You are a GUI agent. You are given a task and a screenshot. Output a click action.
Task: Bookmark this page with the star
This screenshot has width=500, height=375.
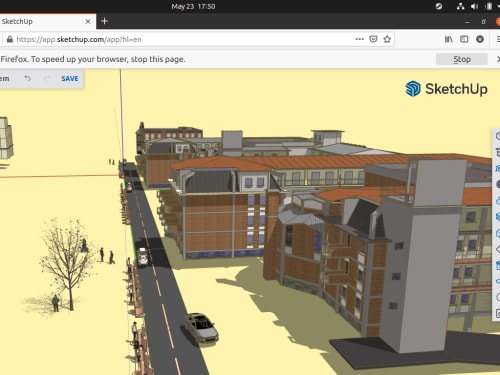click(x=387, y=39)
